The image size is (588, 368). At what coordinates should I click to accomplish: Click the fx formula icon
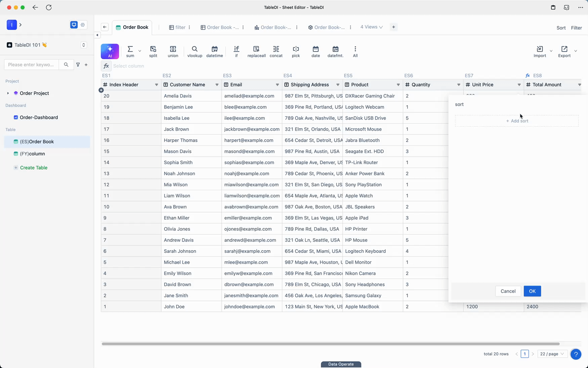tap(106, 66)
